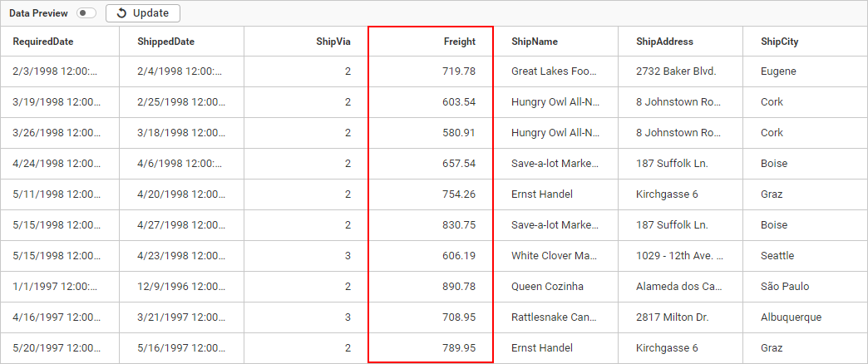
Task: Select the Kirchgasse 6 cell in last row
Action: (667, 348)
